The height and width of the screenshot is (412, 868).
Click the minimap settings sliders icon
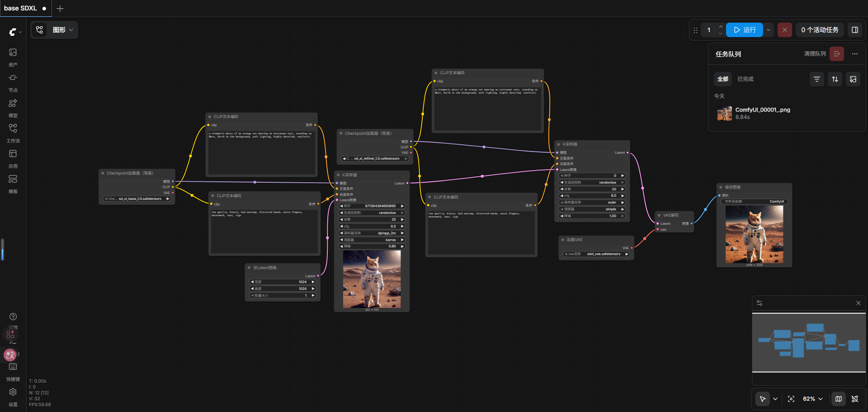click(x=759, y=303)
